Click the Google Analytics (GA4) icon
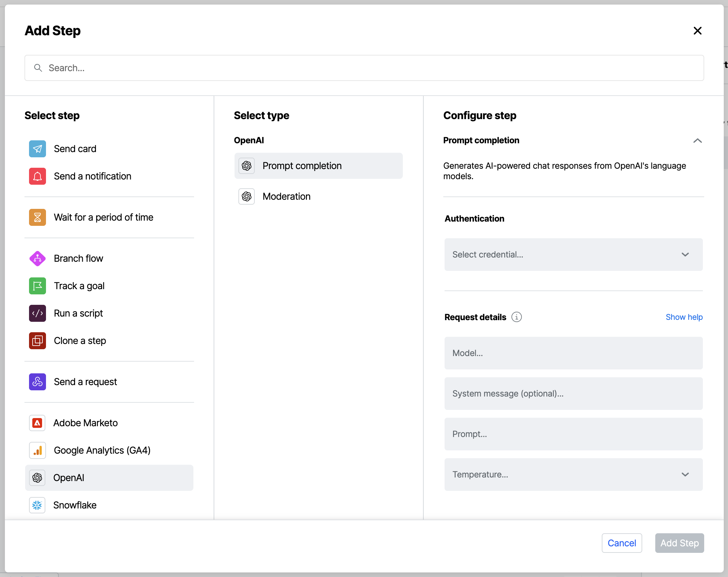The height and width of the screenshot is (577, 728). click(37, 450)
